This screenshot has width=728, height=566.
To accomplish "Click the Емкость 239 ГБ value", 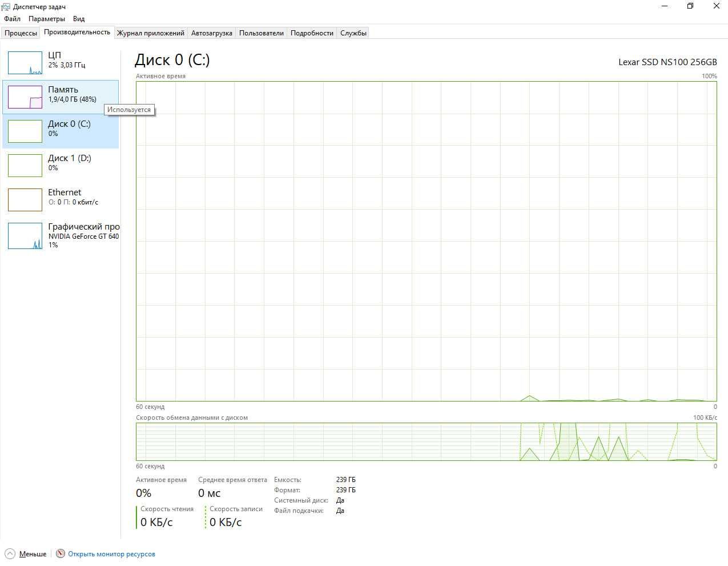I will click(345, 480).
